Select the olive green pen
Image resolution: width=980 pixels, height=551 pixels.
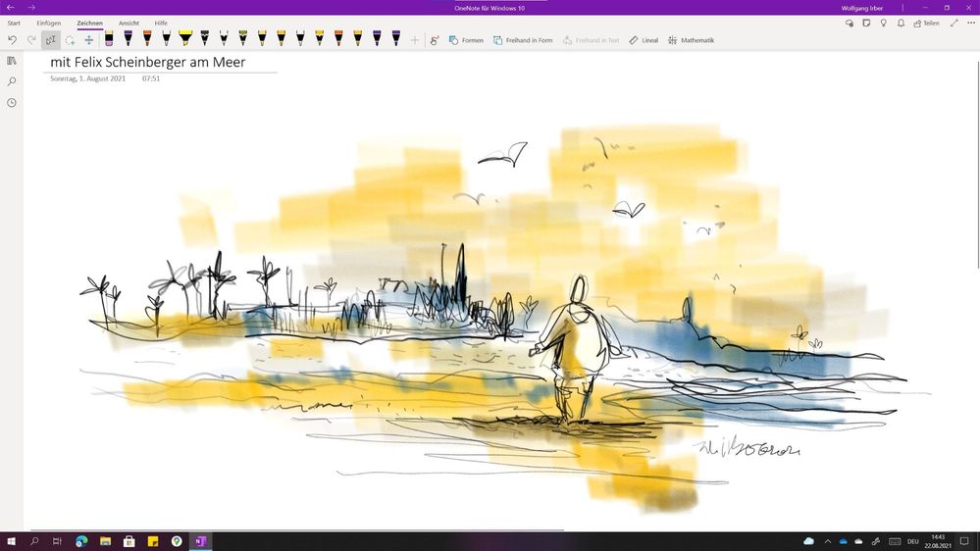242,39
